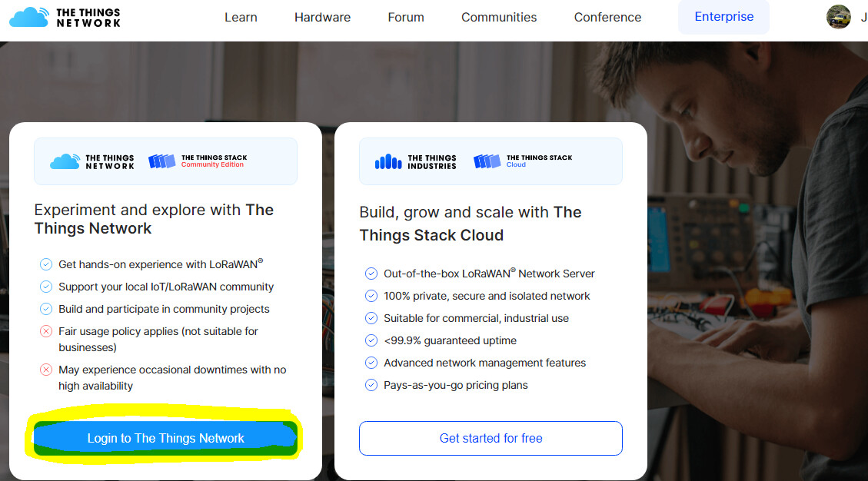This screenshot has width=868, height=481.
Task: Click Build, grow and scale heading
Action: pos(471,224)
